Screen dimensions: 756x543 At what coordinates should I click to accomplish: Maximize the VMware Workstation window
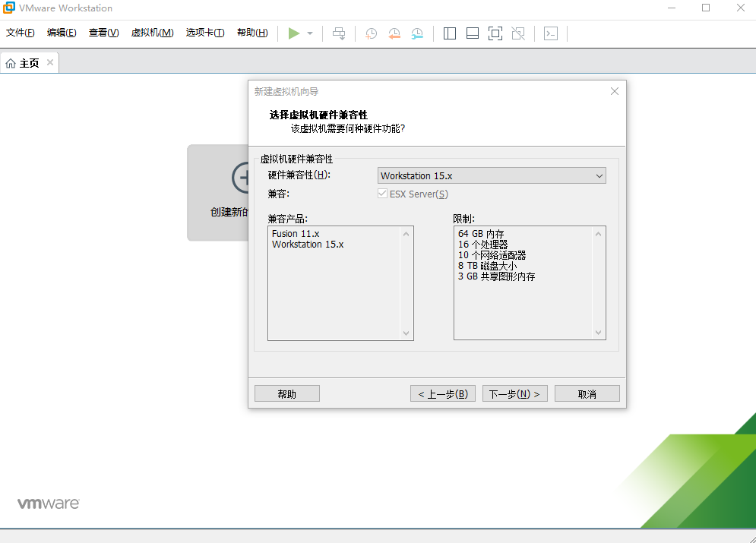[706, 8]
